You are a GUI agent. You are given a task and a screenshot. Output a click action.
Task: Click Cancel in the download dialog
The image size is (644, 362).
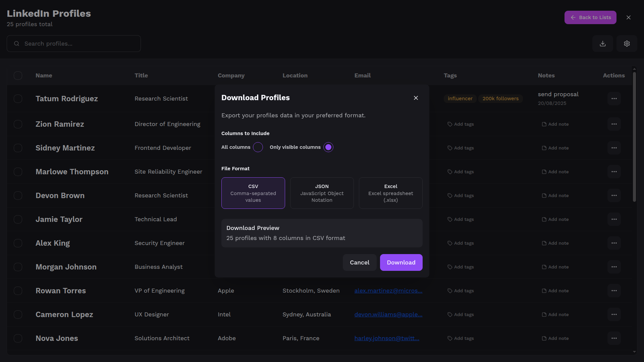coord(359,262)
